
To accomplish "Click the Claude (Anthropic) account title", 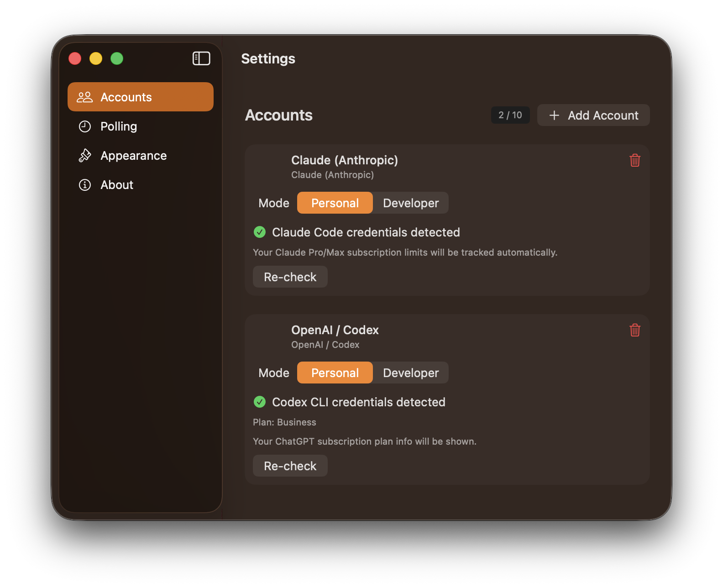I will pos(345,160).
